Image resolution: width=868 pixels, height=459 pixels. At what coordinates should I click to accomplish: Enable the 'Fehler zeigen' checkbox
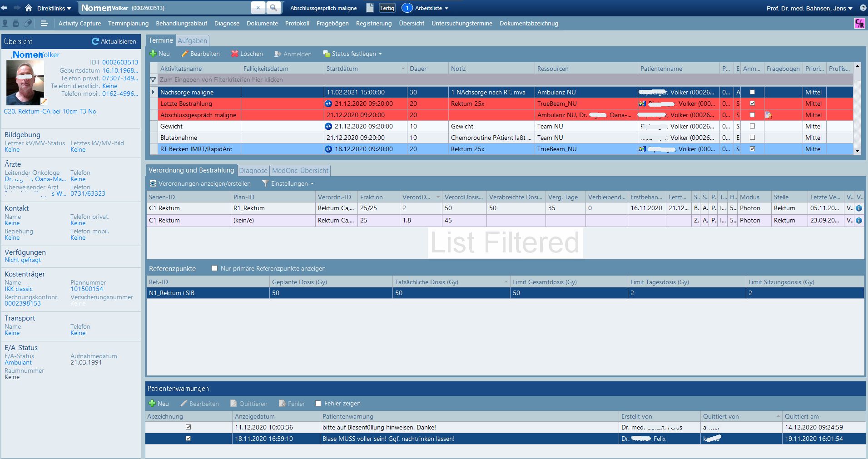[x=318, y=403]
